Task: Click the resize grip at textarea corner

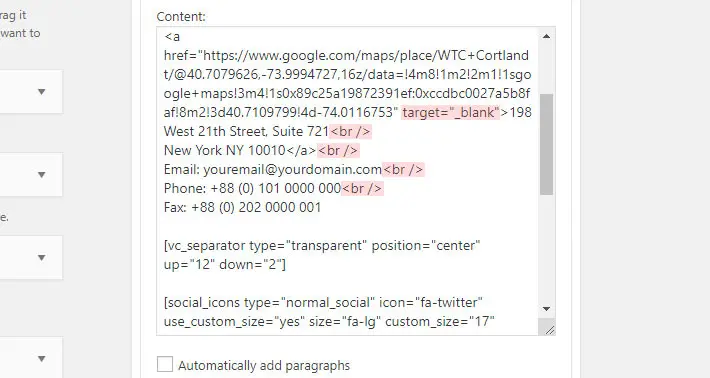Action: [x=549, y=330]
